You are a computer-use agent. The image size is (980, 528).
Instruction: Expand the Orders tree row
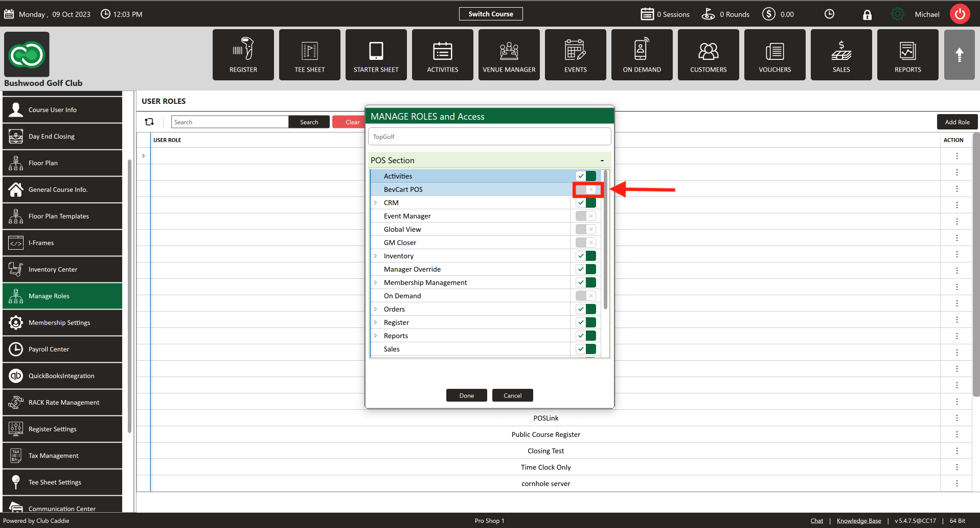point(376,309)
